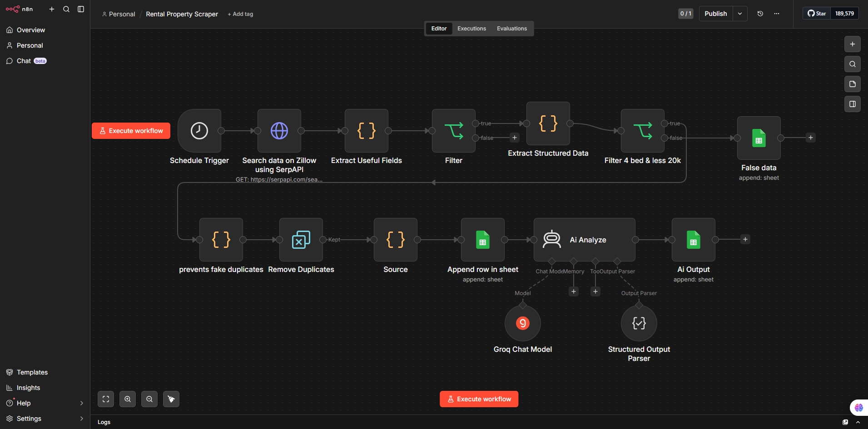Add a node with canvas plus button
This screenshot has width=868, height=429.
tap(853, 44)
